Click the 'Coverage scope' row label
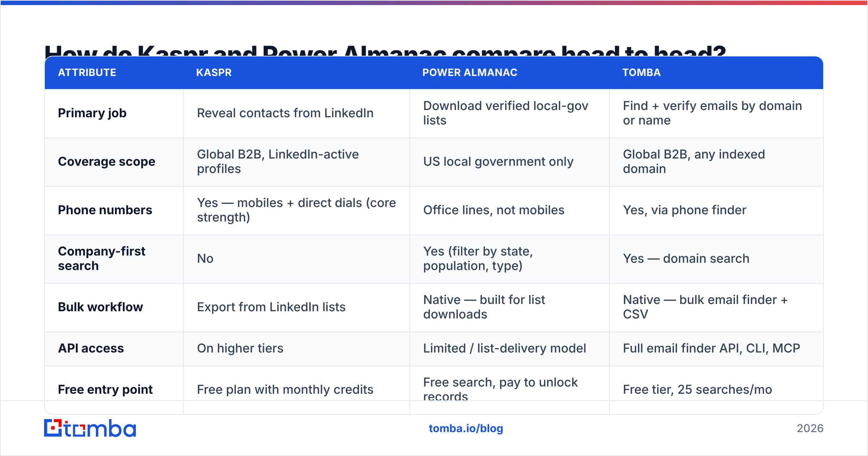 107,162
